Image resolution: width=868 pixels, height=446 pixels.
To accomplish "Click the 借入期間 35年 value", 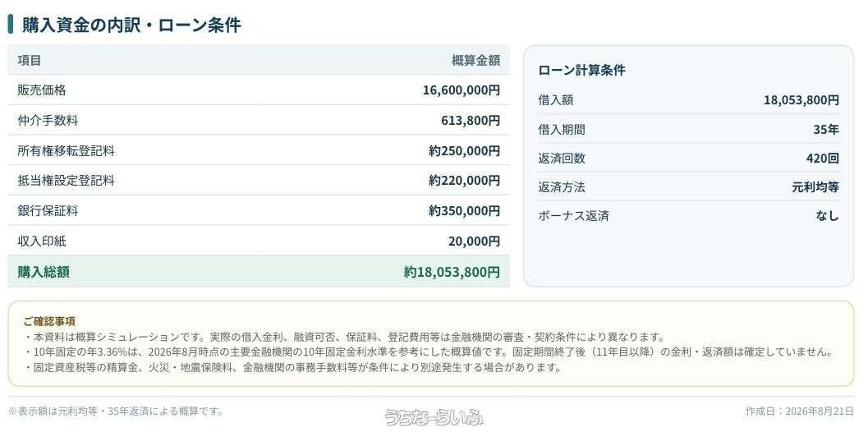I will pos(826,130).
